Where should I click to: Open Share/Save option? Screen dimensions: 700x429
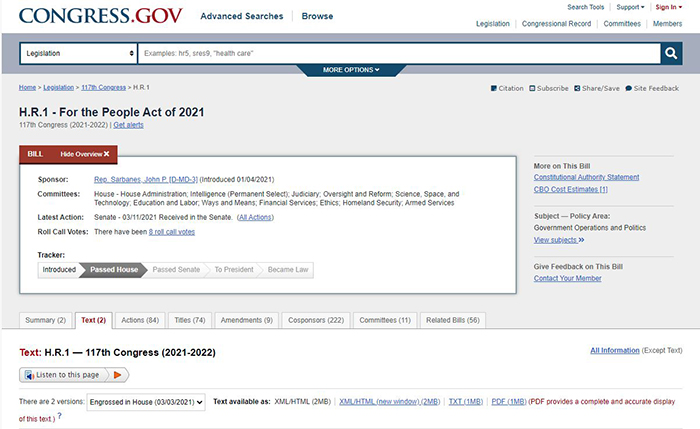pos(597,88)
